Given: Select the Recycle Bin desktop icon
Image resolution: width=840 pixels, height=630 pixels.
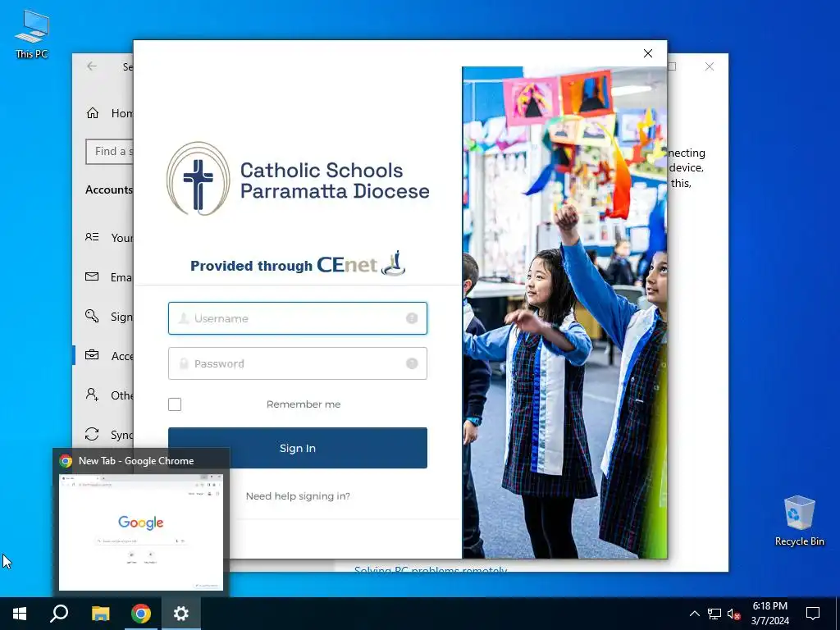Looking at the screenshot, I should click(799, 520).
